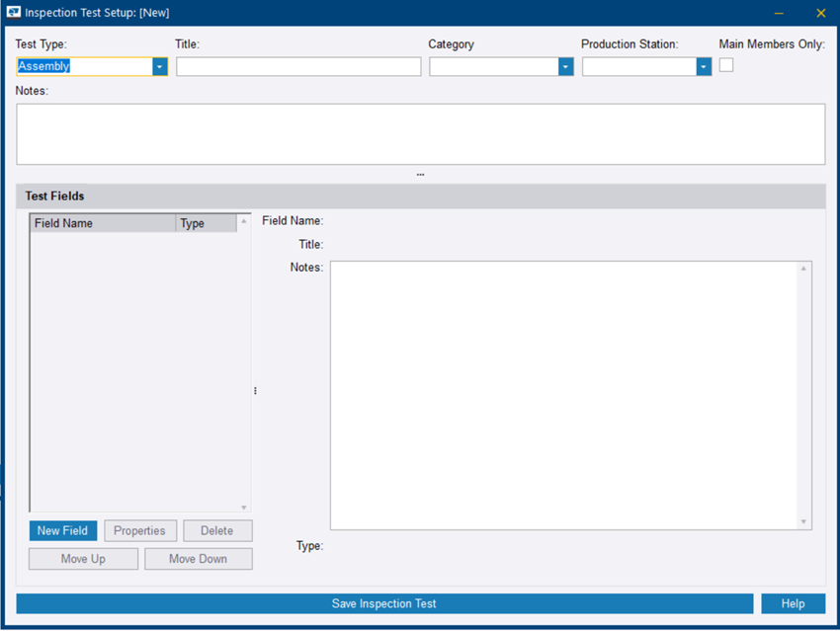Click the Move Up button
The width and height of the screenshot is (840, 631).
[83, 559]
